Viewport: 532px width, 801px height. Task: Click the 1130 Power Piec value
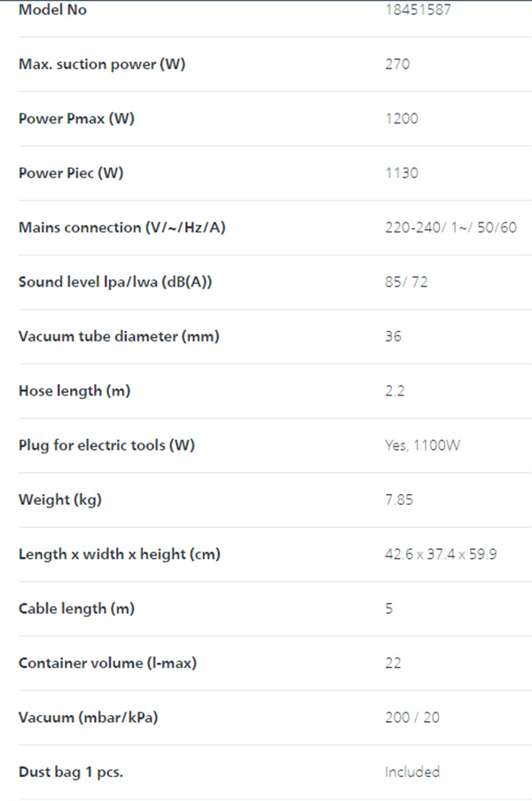[x=402, y=173]
